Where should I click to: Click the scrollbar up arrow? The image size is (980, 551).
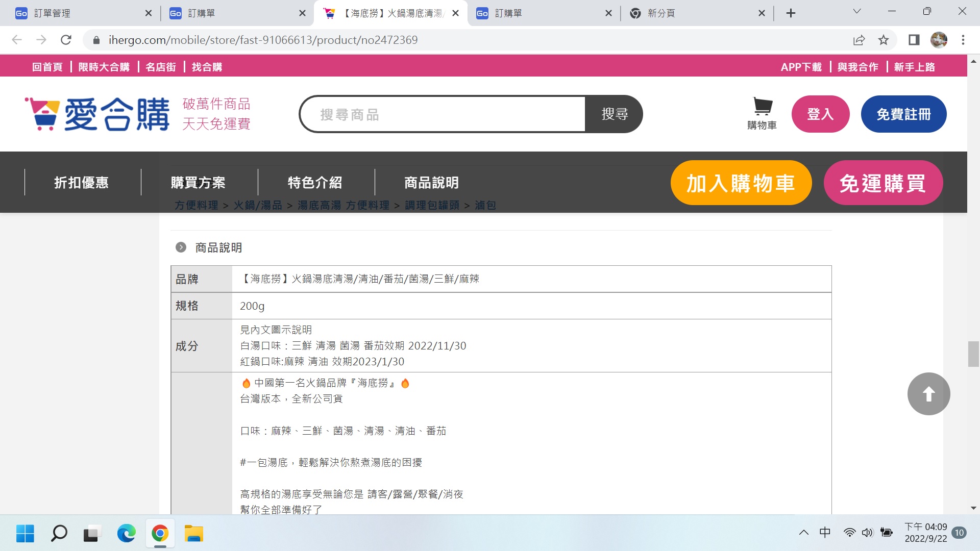pyautogui.click(x=973, y=61)
